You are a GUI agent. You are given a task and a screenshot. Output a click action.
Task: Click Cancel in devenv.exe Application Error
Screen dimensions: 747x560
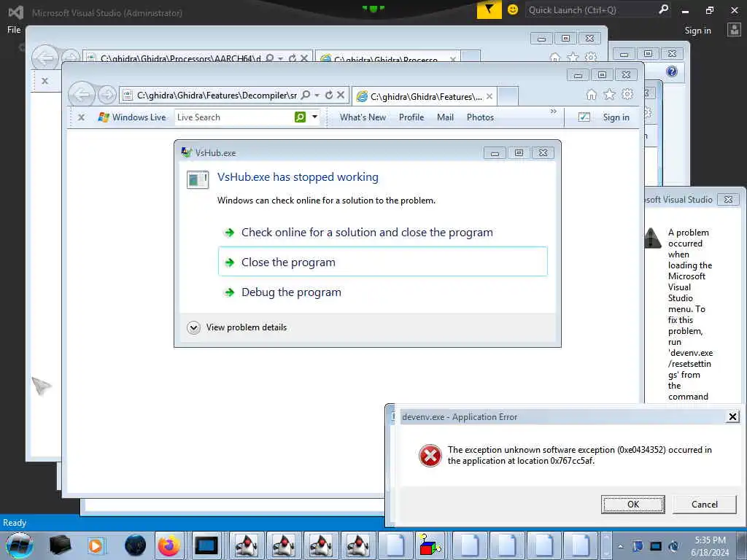(x=704, y=505)
